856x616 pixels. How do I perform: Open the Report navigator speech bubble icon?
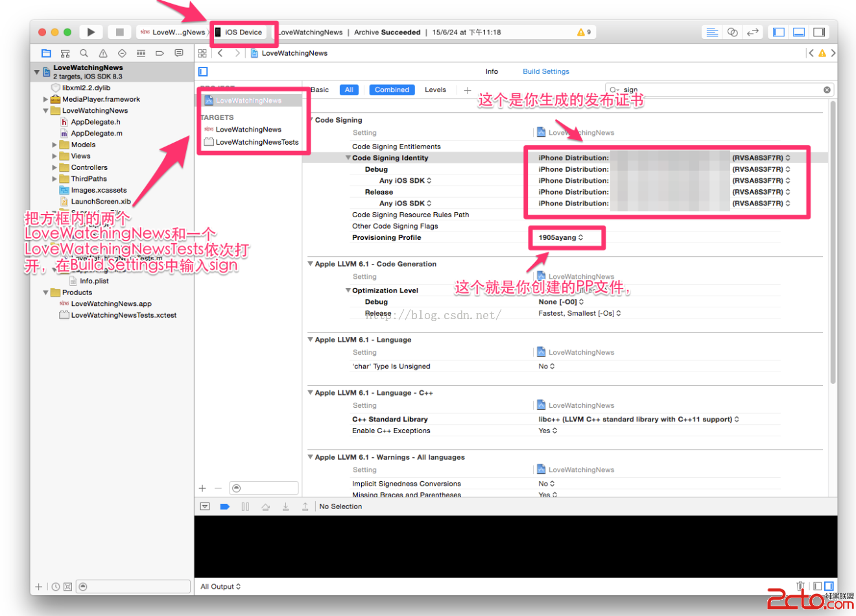tap(178, 53)
